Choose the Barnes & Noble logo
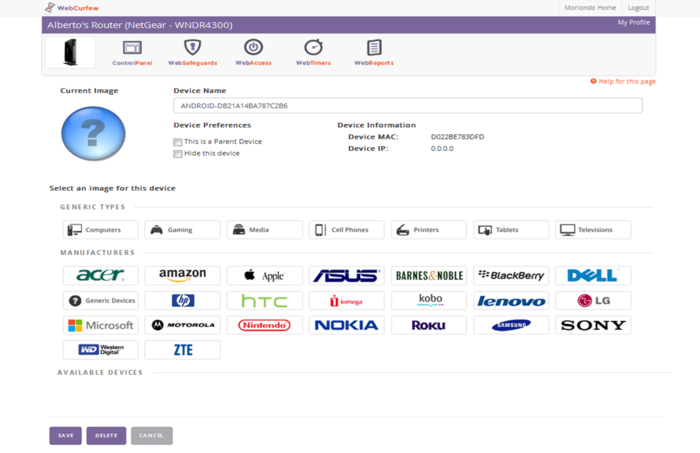The image size is (700, 453). pyautogui.click(x=429, y=275)
